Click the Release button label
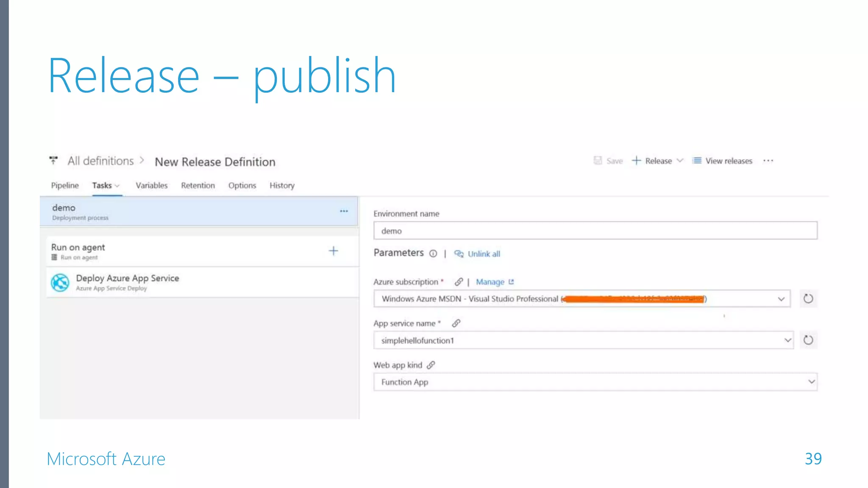This screenshot has width=868, height=488. point(658,161)
